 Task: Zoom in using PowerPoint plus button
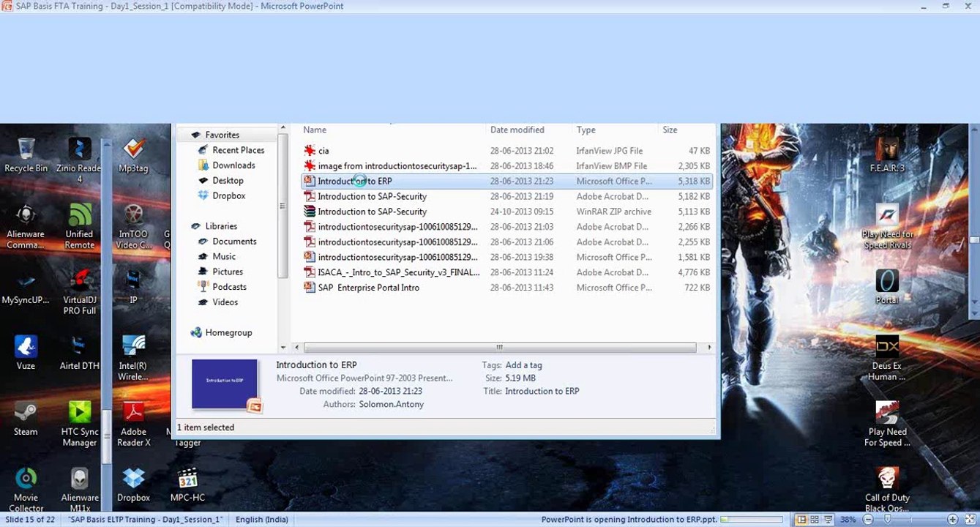pyautogui.click(x=952, y=520)
